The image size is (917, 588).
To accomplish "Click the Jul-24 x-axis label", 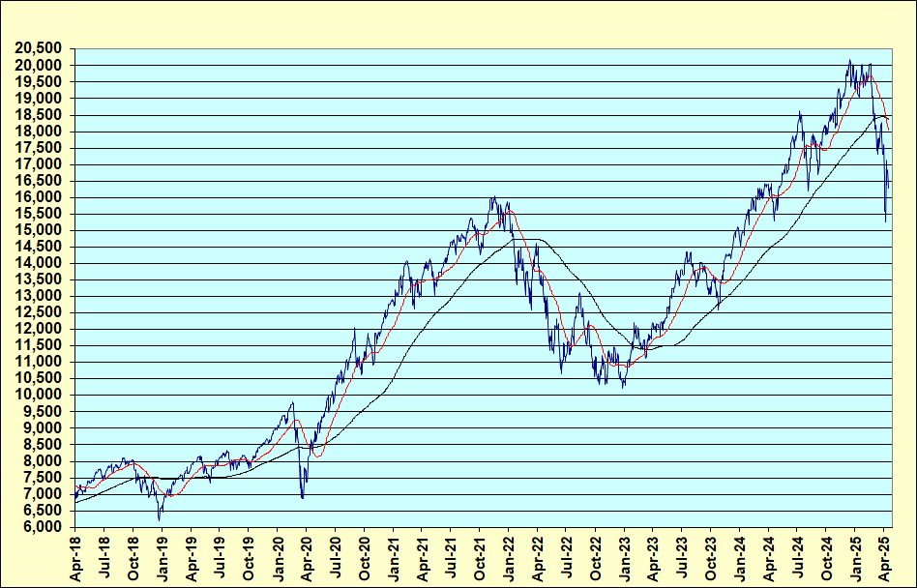I will coord(798,560).
